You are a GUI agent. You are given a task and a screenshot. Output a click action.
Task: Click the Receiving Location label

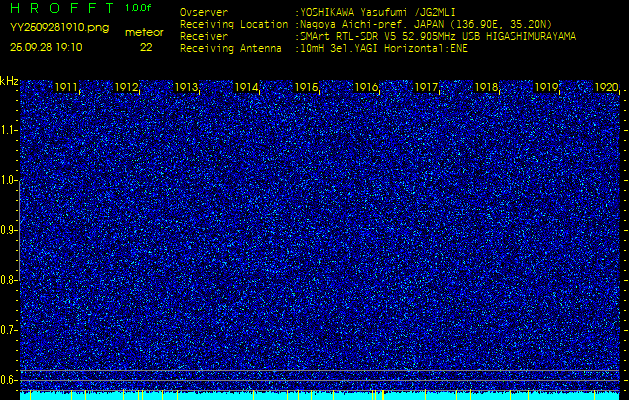coord(234,24)
